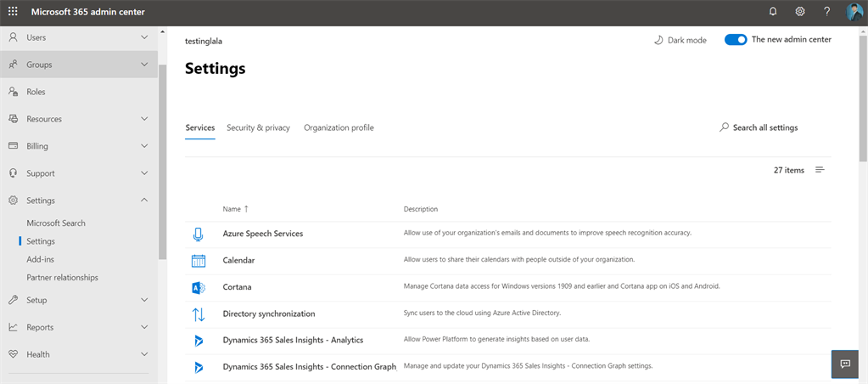
Task: Open the feedback chat icon button
Action: tap(845, 364)
